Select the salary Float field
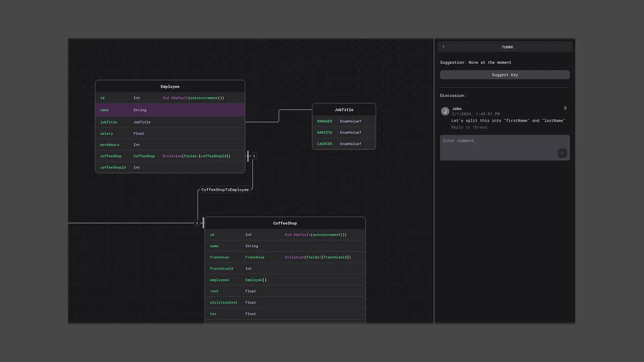The image size is (644, 362). tap(170, 134)
